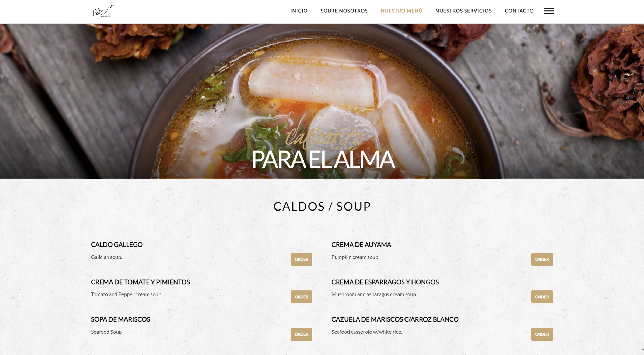
Task: Click the Pedro restaurant logo
Action: point(102,11)
